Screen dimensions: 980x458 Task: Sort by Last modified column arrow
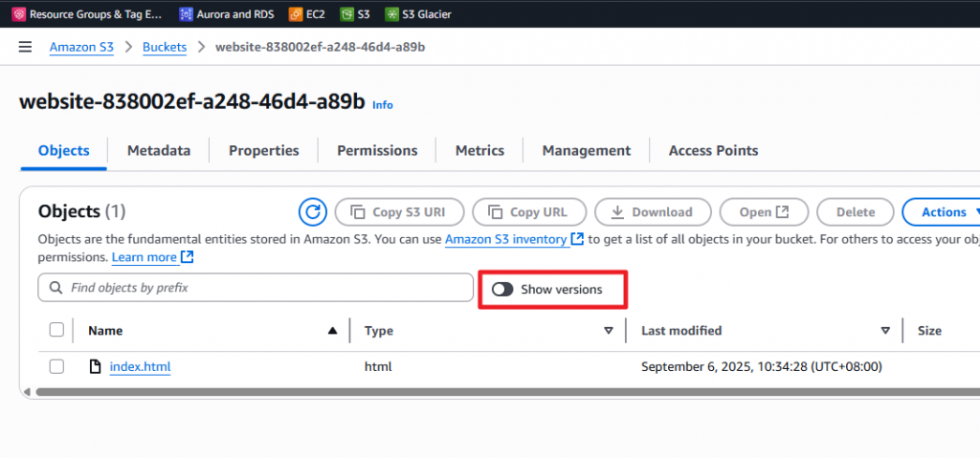[885, 331]
